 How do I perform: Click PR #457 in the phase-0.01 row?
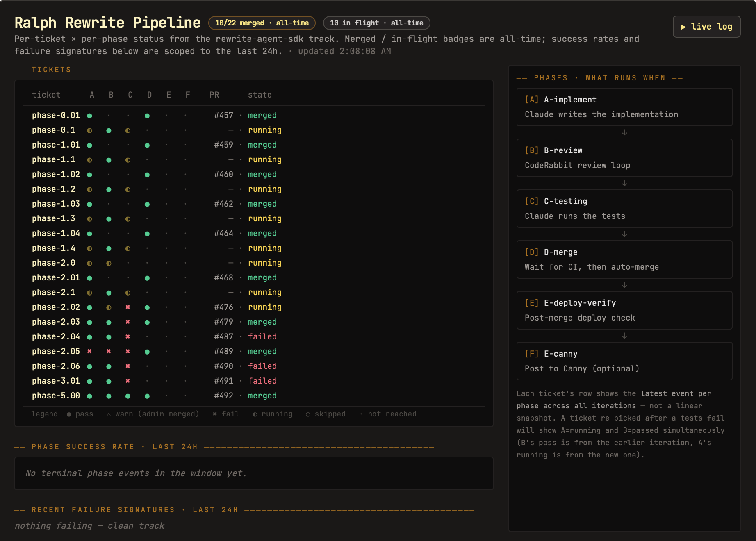(223, 116)
